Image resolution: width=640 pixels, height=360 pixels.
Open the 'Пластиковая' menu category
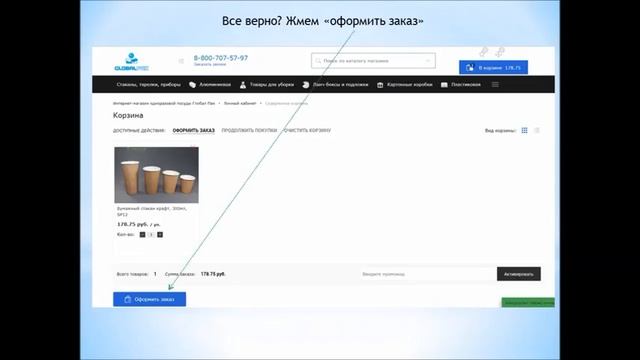[x=461, y=84]
